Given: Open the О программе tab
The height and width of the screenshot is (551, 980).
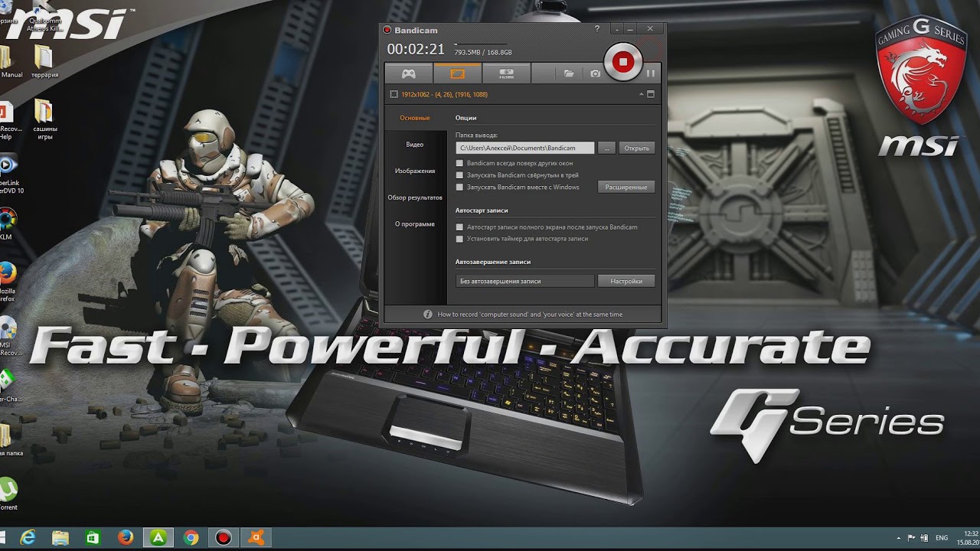Looking at the screenshot, I should pyautogui.click(x=415, y=224).
